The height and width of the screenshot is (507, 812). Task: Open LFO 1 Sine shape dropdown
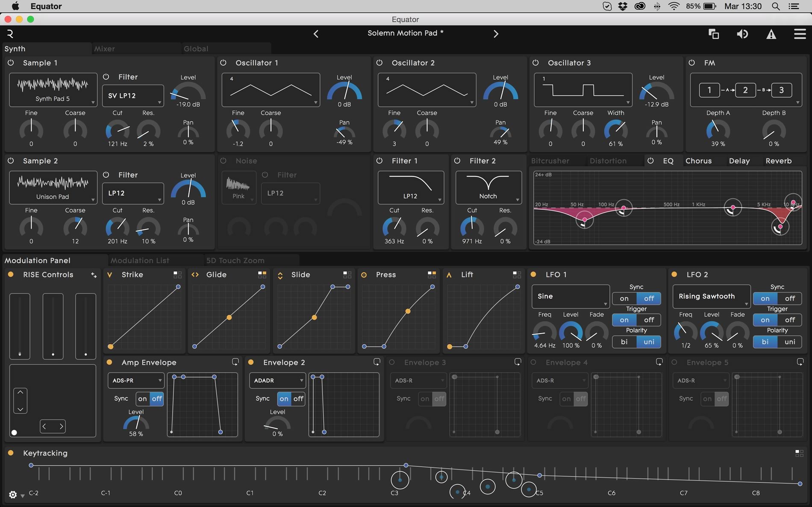(x=571, y=296)
